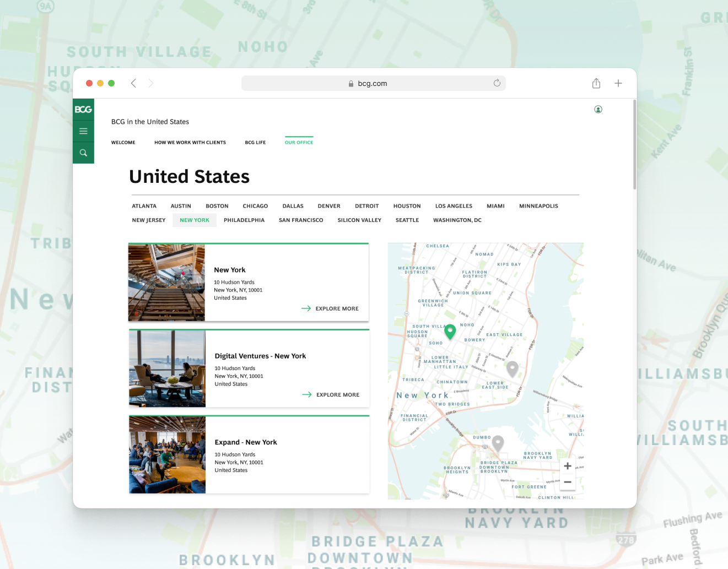Open the hamburger menu icon
This screenshot has width=728, height=569.
pyautogui.click(x=83, y=131)
